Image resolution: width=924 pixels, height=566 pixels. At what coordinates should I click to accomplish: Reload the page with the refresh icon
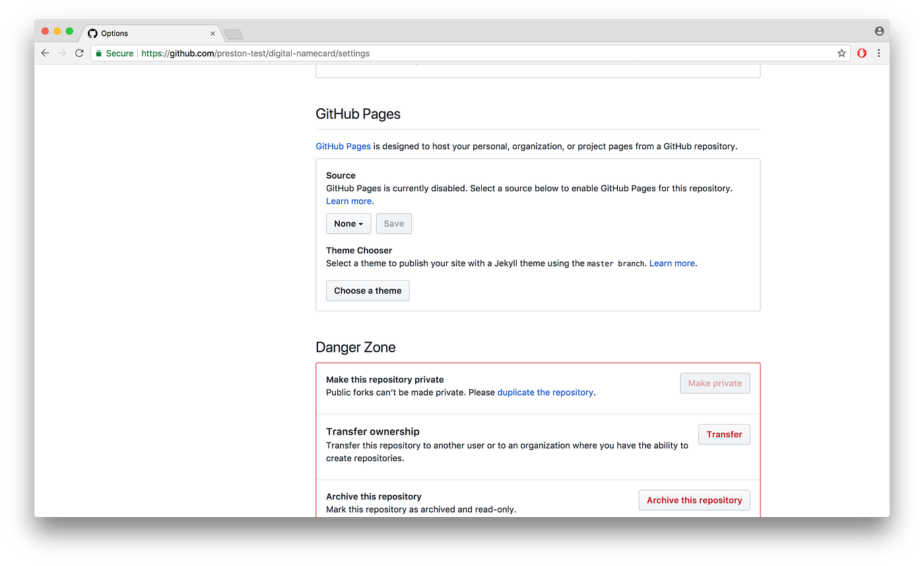click(79, 53)
